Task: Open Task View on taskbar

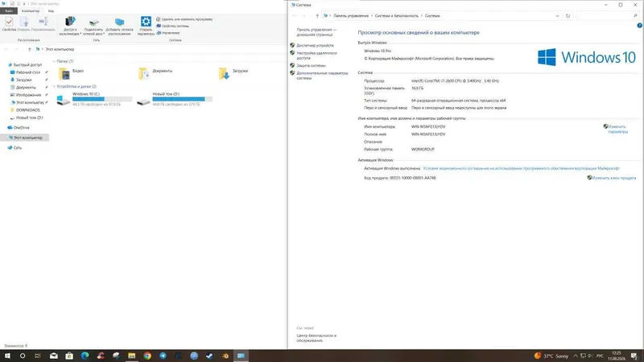Action: pos(38,356)
